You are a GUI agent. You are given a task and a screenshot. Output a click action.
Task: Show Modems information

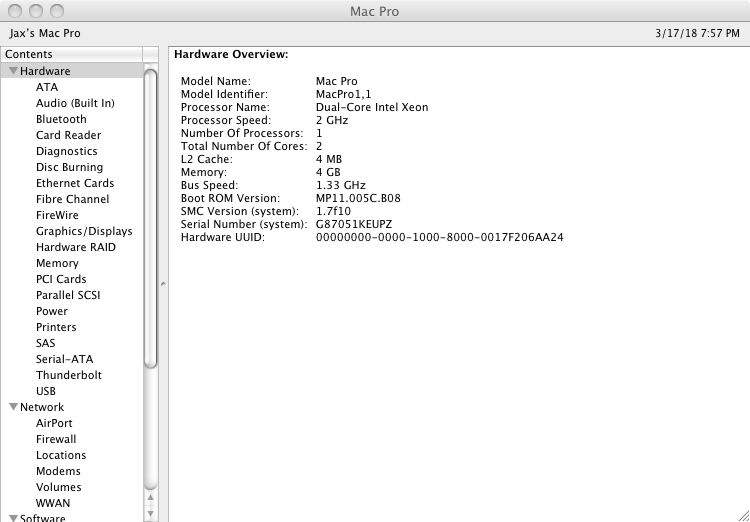tap(58, 471)
